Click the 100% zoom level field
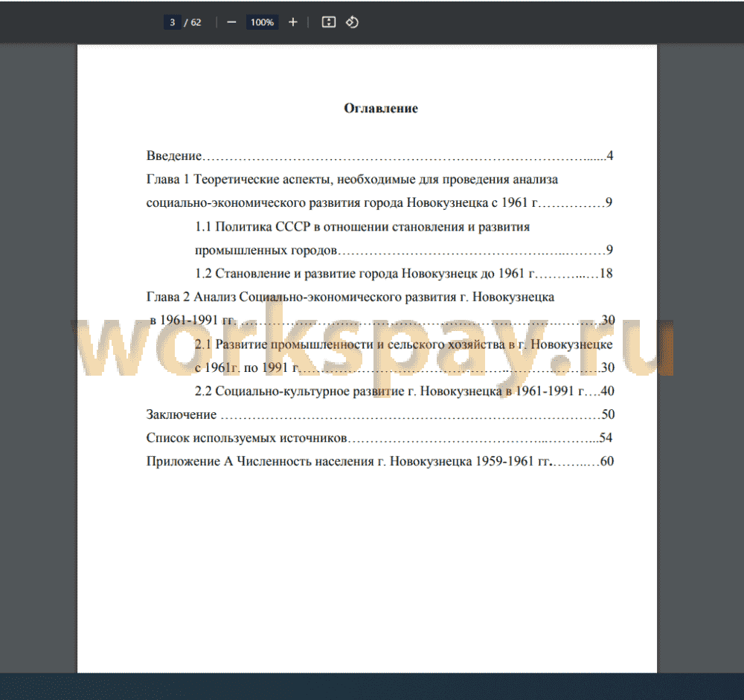The height and width of the screenshot is (700, 744). click(262, 22)
